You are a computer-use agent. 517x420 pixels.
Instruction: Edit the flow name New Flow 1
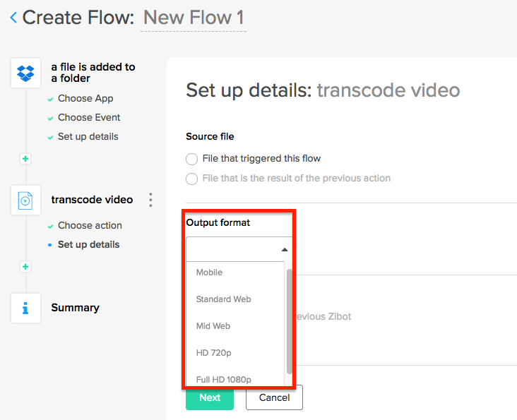(193, 18)
